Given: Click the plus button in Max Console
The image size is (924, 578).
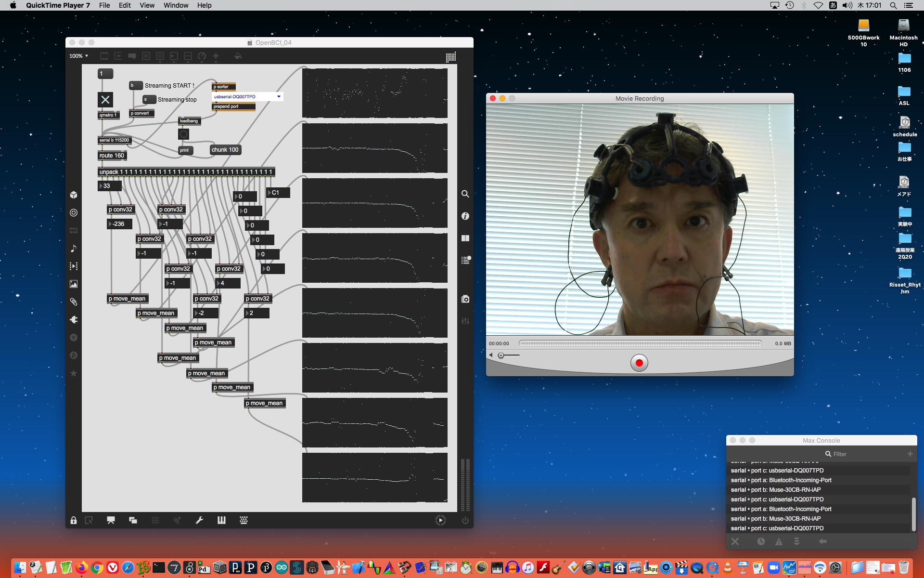Looking at the screenshot, I should tap(910, 454).
